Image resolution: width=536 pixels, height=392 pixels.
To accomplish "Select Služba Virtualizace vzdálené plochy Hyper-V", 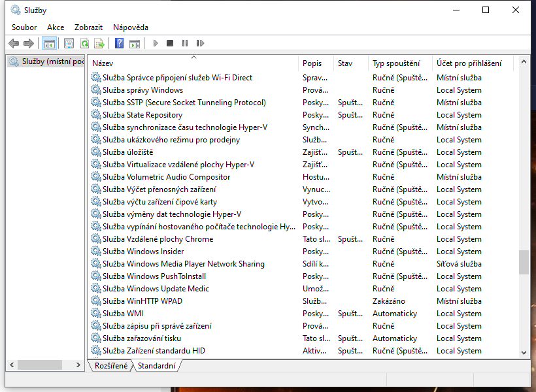I will pos(301,165).
